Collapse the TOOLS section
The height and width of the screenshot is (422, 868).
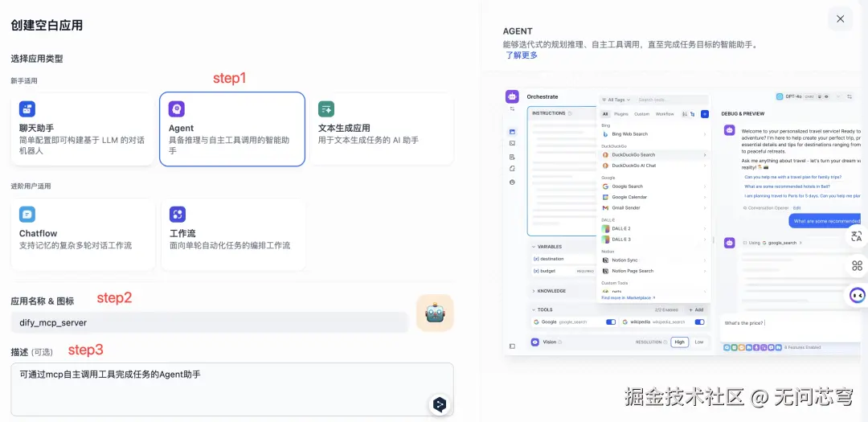click(x=542, y=309)
